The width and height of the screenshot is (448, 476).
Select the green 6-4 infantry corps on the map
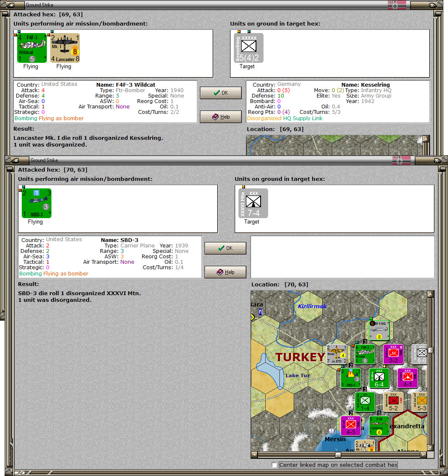(x=379, y=378)
